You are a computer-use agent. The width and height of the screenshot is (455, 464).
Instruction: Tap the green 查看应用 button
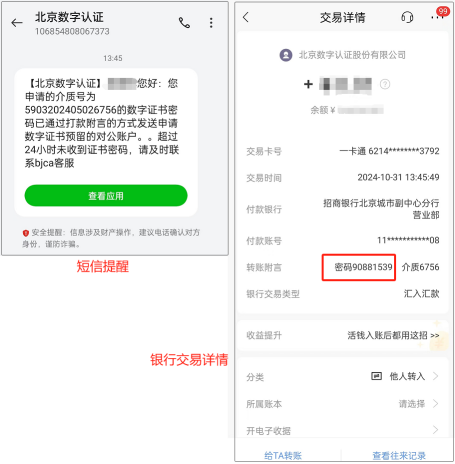106,195
